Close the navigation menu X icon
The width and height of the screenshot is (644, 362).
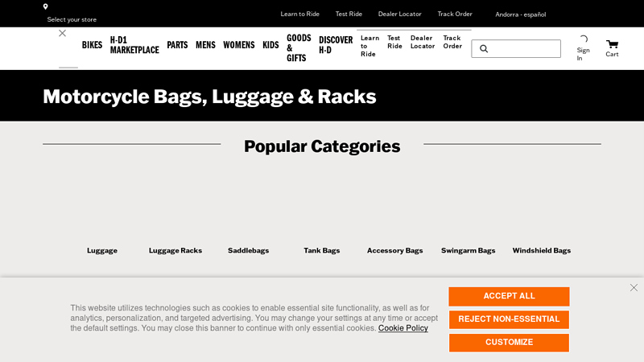point(62,33)
